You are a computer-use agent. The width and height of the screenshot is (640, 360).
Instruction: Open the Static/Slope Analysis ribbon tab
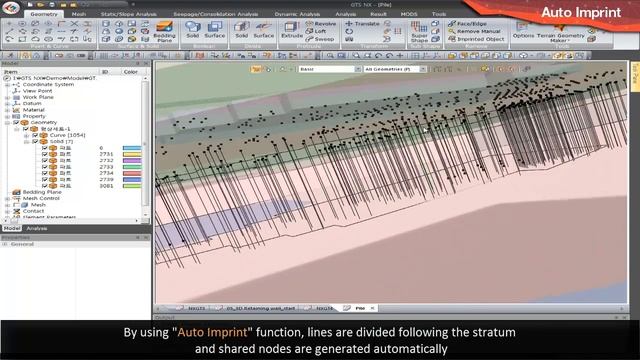pos(129,14)
